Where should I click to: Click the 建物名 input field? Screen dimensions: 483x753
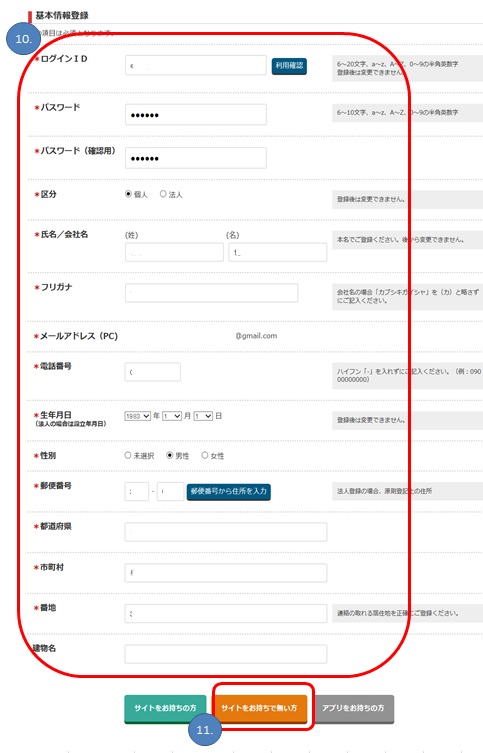click(x=226, y=654)
